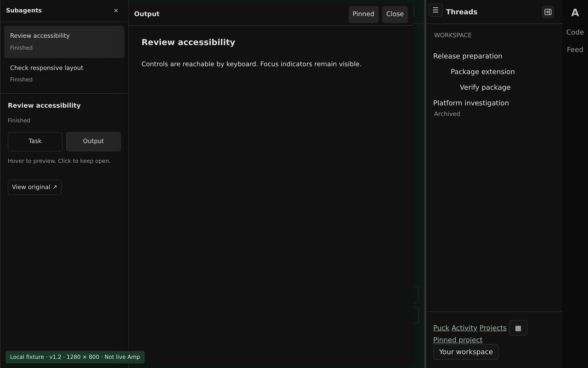Close the Subagents panel with the × icon

pyautogui.click(x=116, y=11)
